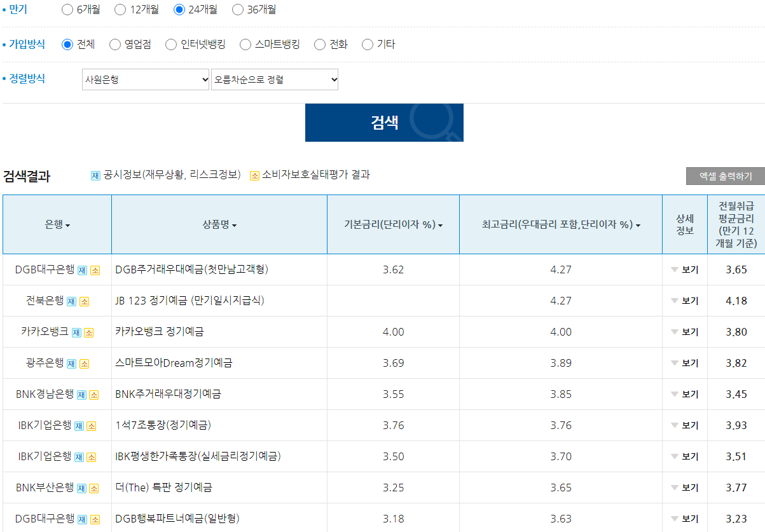Open 소 consumer icon for DGB대구은행 첫만남고객형 row
The image size is (765, 532).
click(95, 270)
